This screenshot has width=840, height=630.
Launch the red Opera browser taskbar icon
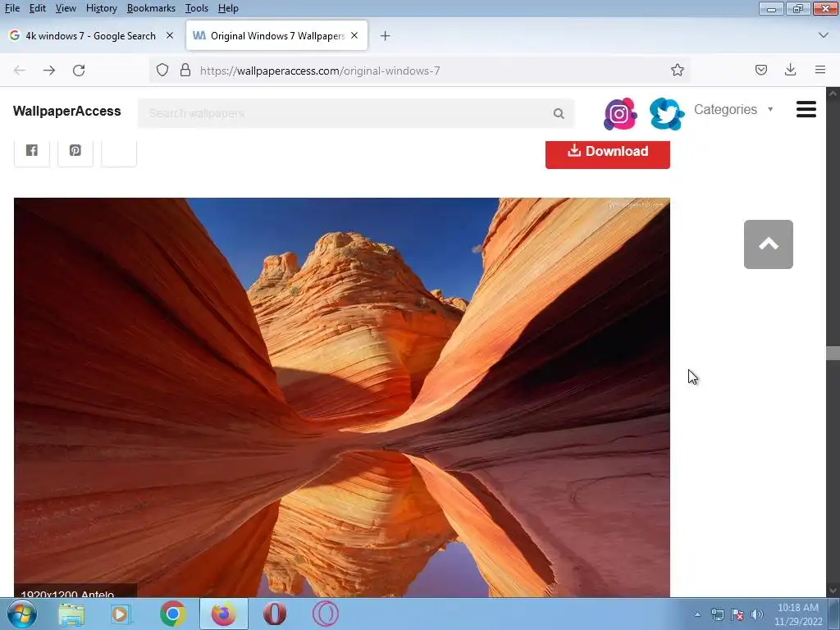(x=274, y=614)
